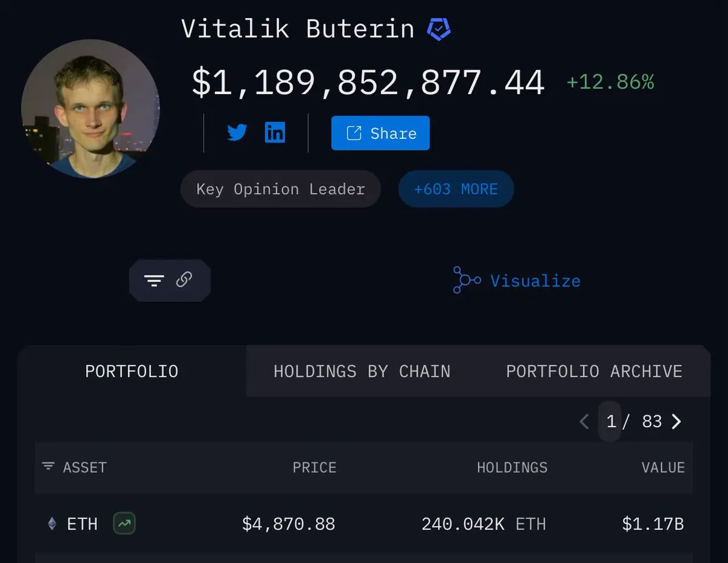This screenshot has height=563, width=728.
Task: Switch to HOLDINGS BY CHAIN tab
Action: (x=362, y=371)
